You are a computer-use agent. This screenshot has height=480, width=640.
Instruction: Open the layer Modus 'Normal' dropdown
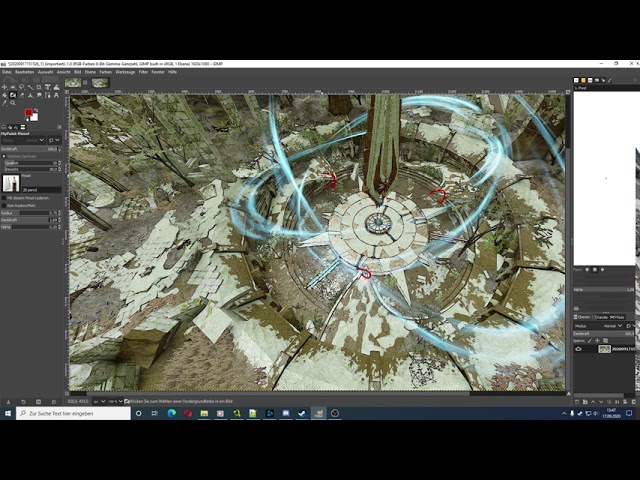coord(598,326)
